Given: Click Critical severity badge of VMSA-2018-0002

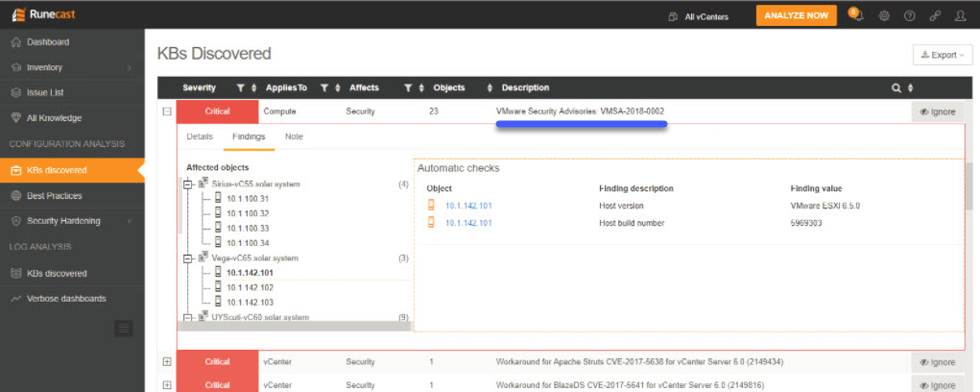Looking at the screenshot, I should point(218,111).
